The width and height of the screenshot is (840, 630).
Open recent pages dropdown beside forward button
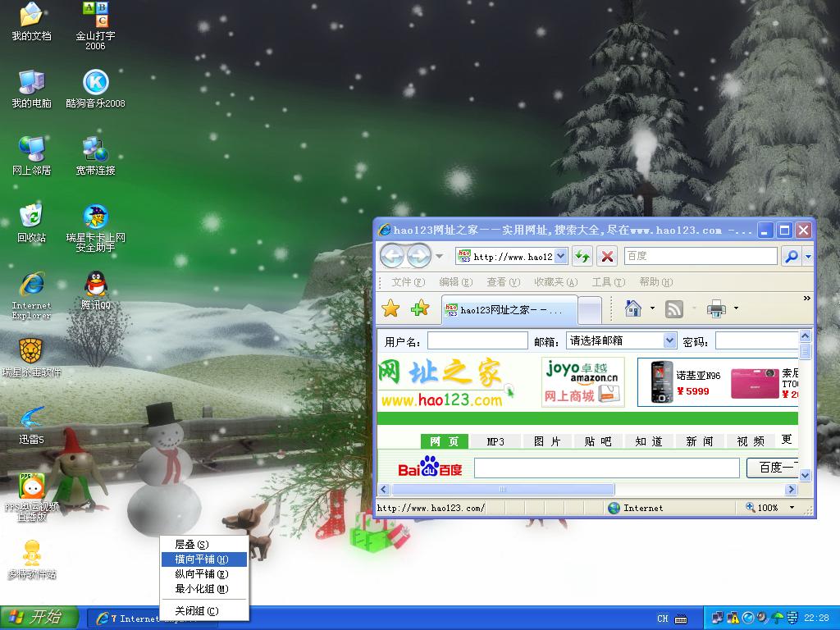click(x=440, y=256)
